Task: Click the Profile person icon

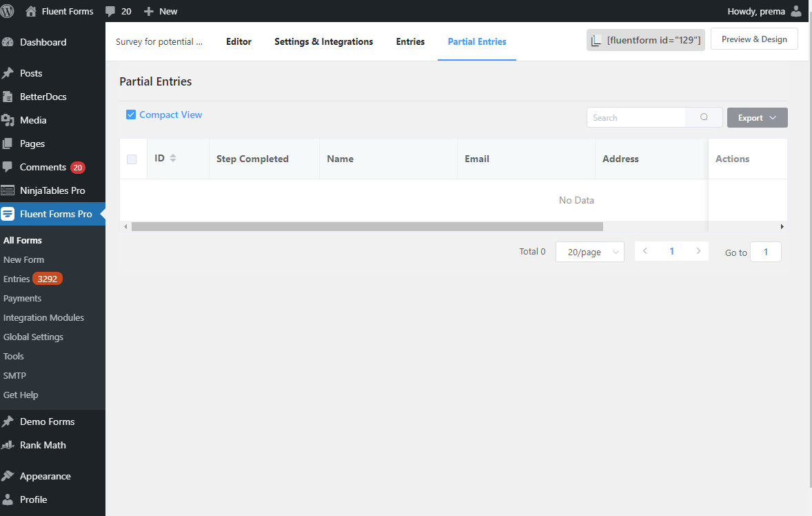Action: point(8,499)
